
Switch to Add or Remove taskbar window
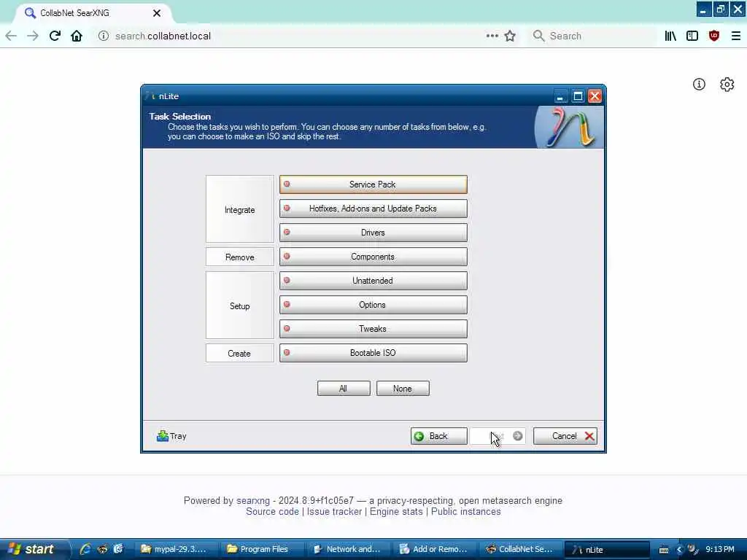coord(436,550)
